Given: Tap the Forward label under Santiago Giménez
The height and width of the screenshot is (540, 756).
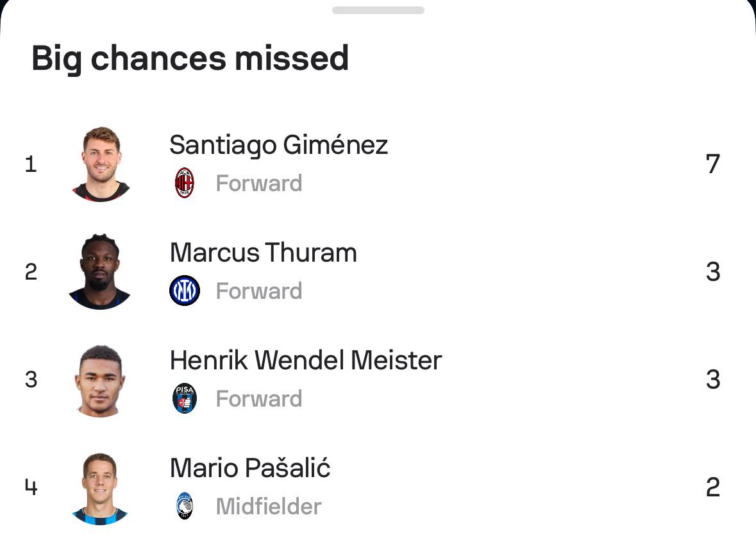Looking at the screenshot, I should [259, 183].
